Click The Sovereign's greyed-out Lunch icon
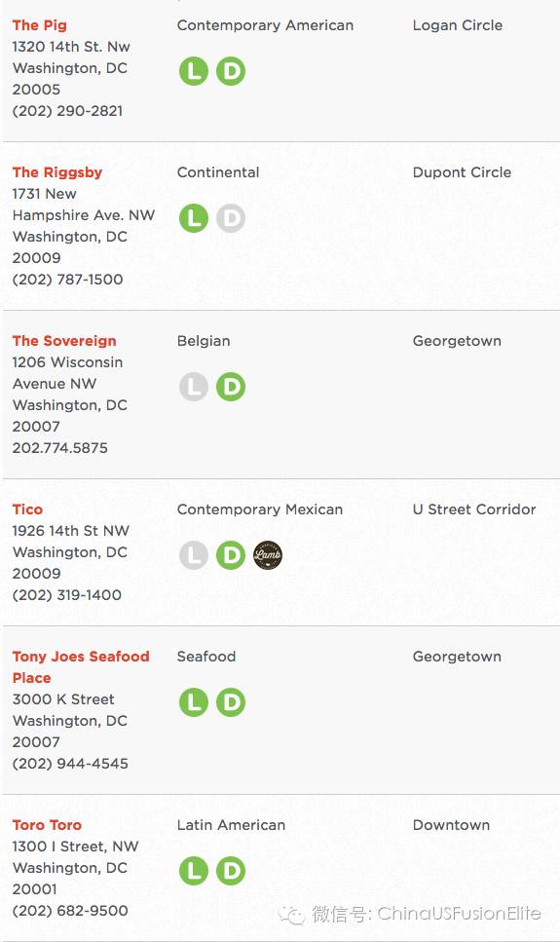 coord(194,387)
